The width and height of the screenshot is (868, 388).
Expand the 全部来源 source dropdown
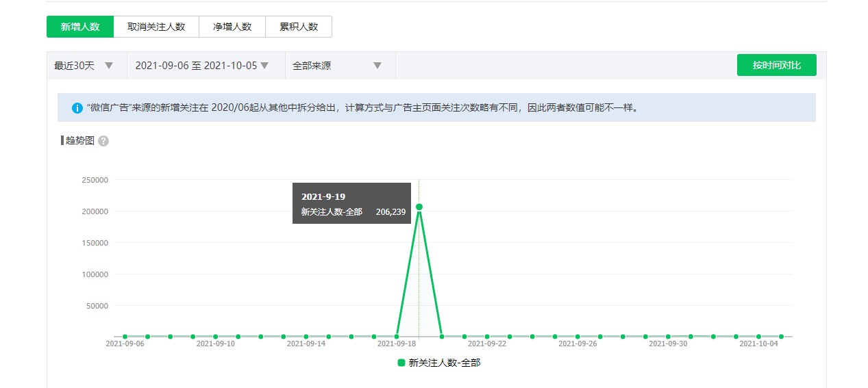click(336, 66)
